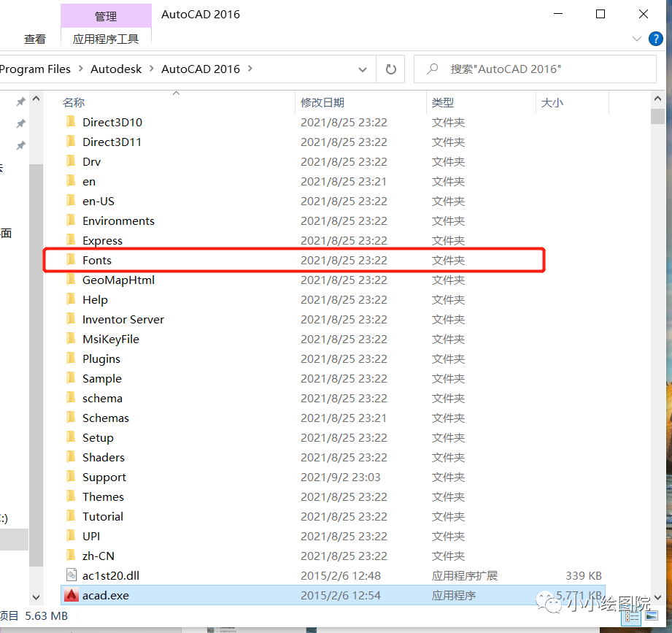Select the Help folder icon
Image resolution: width=672 pixels, height=633 pixels.
(72, 299)
